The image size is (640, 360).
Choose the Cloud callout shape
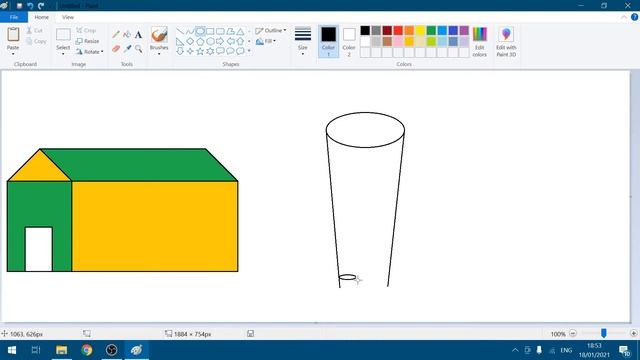[x=240, y=51]
